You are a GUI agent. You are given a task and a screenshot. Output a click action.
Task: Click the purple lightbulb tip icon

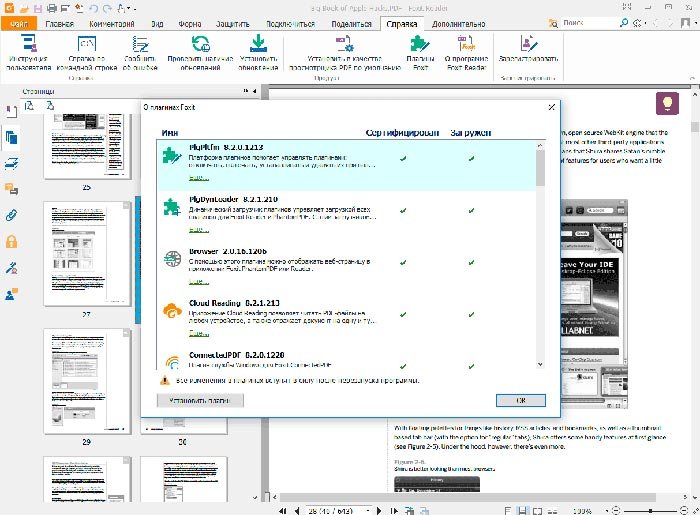pyautogui.click(x=667, y=104)
